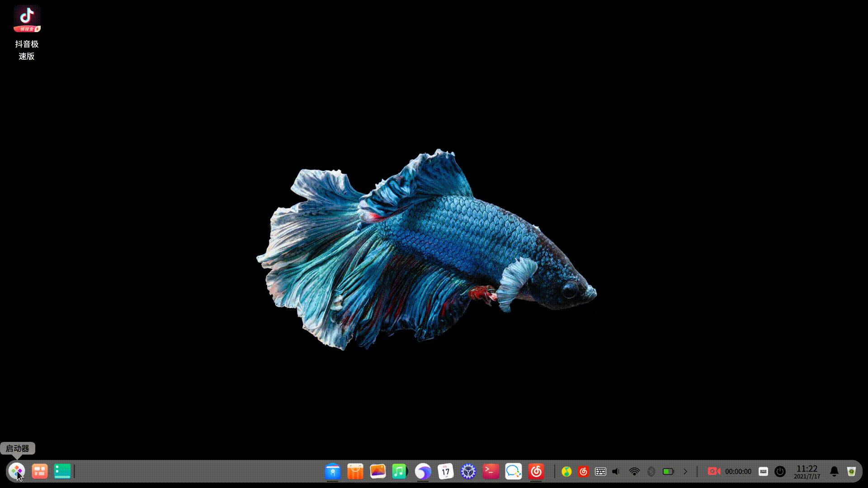Open the launcher (启动器) in the dock
The image size is (868, 488).
coord(17,471)
